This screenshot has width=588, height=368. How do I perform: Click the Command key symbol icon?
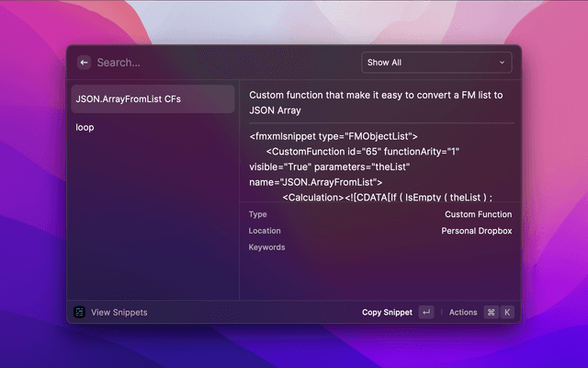point(491,312)
